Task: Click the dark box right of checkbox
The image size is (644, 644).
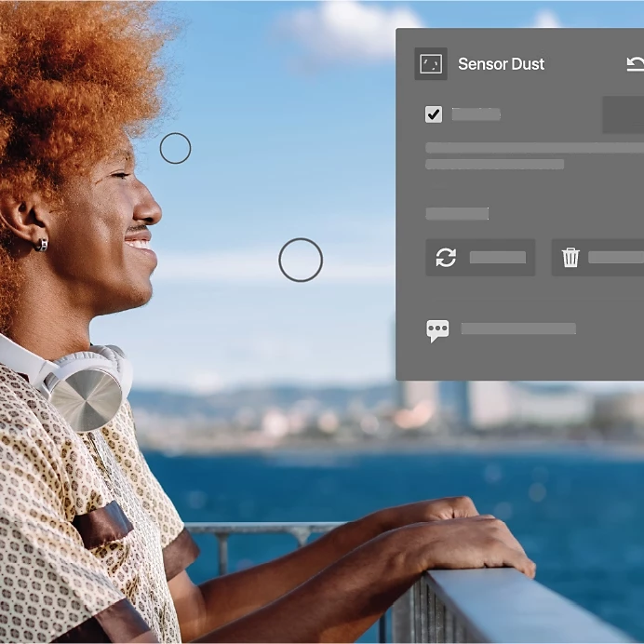Action: coord(623,114)
